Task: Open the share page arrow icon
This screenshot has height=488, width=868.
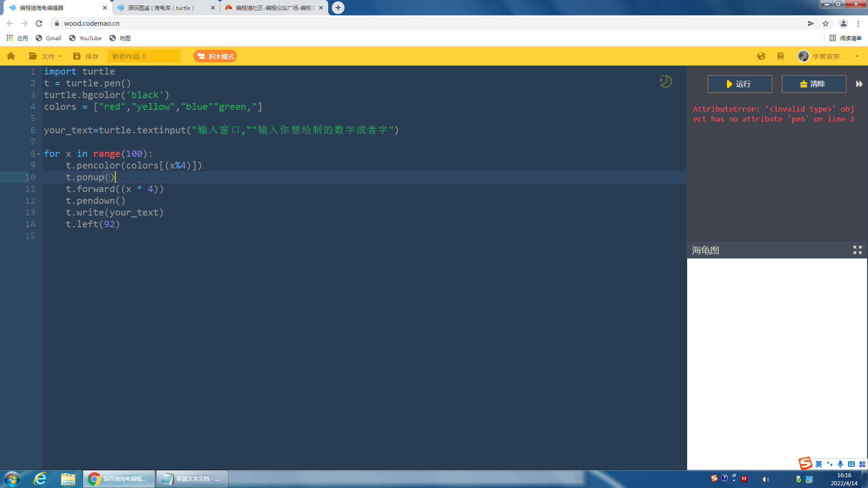Action: pos(811,23)
